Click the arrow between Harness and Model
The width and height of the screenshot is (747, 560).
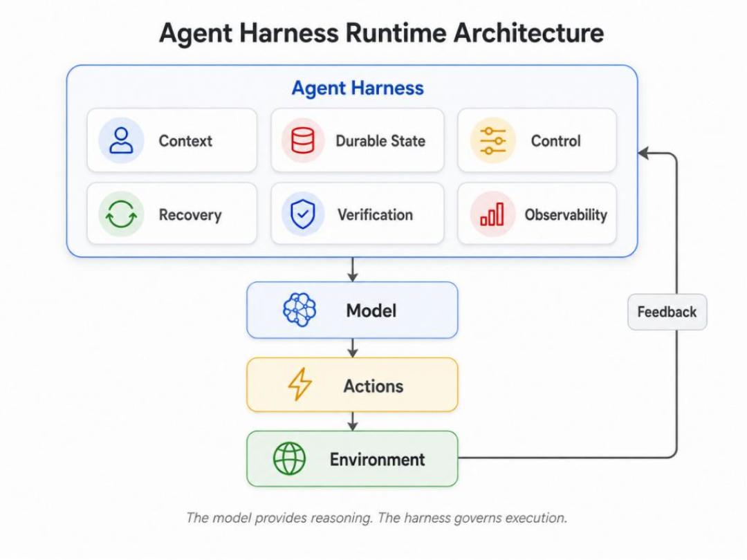[353, 270]
